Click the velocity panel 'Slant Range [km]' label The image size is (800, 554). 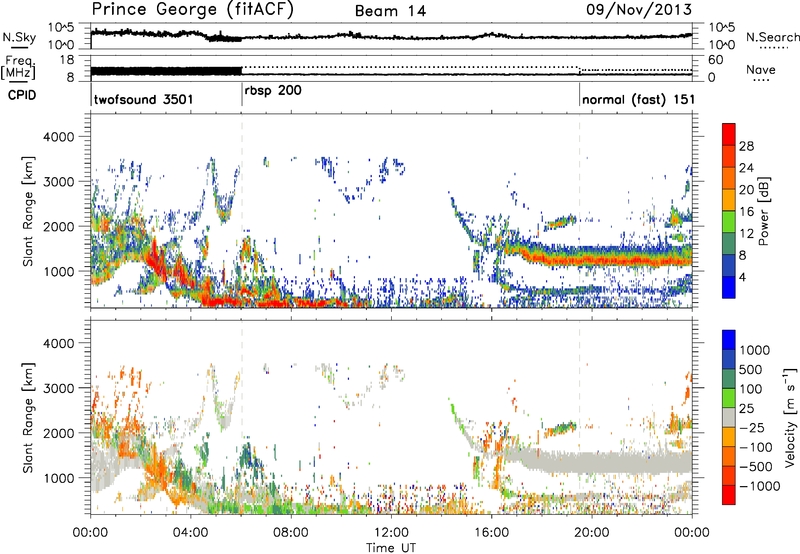29,417
